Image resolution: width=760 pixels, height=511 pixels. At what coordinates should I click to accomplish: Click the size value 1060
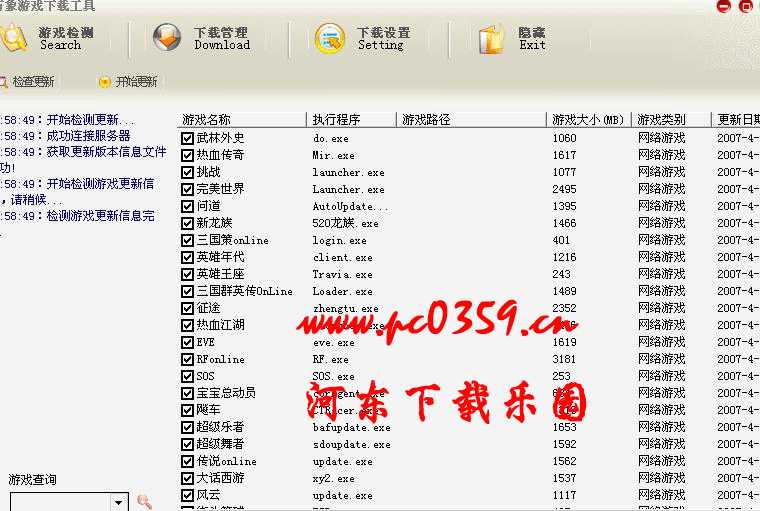(565, 138)
